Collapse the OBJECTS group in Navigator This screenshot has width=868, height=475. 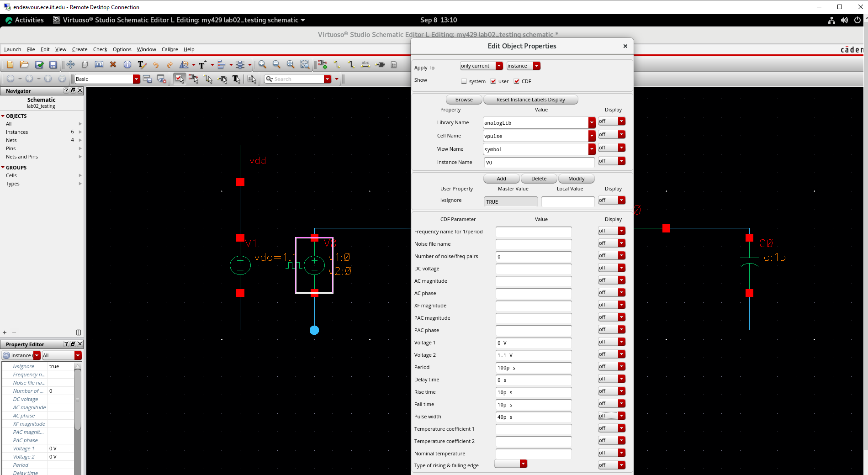point(3,116)
